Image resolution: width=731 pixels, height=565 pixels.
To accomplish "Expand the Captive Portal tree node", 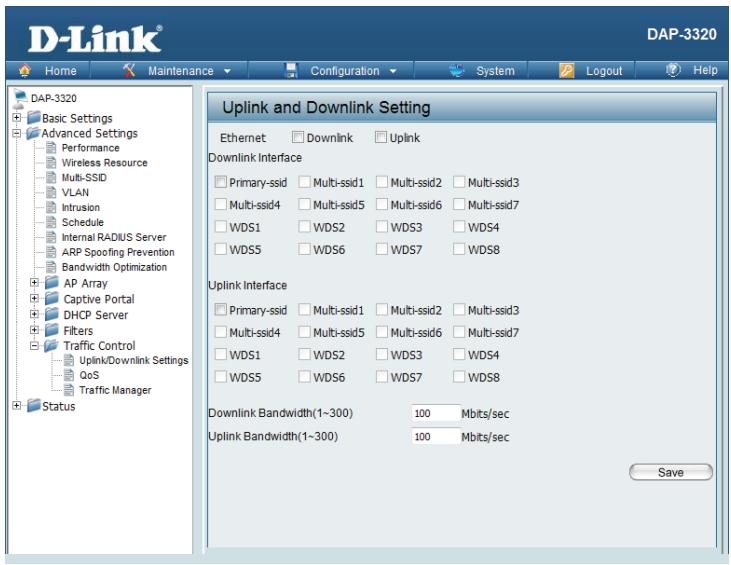I will 34,298.
